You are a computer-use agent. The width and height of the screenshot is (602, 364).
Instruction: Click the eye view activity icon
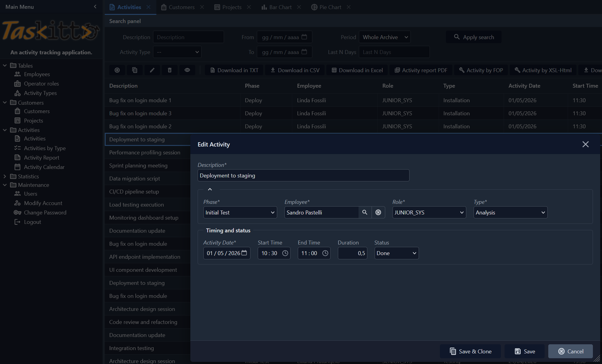point(187,70)
